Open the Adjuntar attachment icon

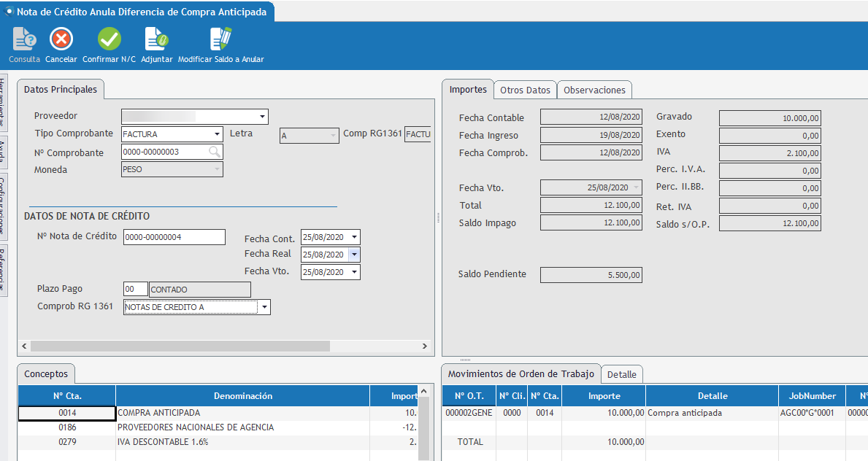pos(156,40)
